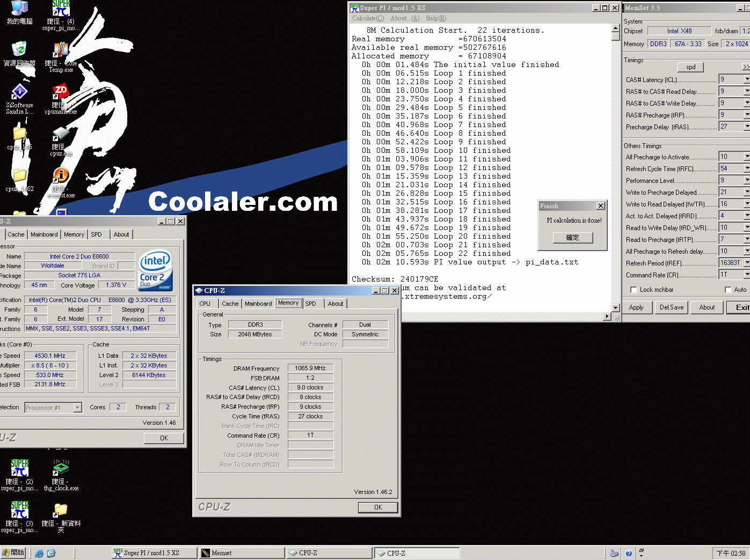Confirm the PI calculation done dialog

point(573,238)
